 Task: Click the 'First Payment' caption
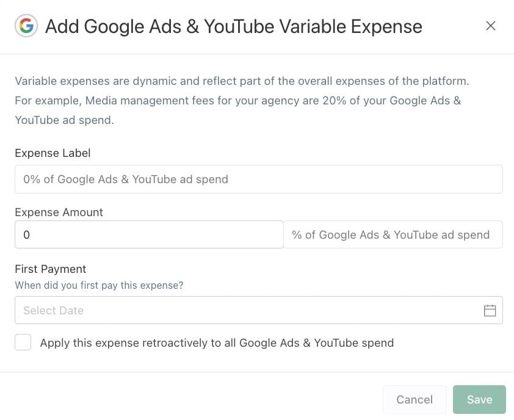tap(50, 269)
